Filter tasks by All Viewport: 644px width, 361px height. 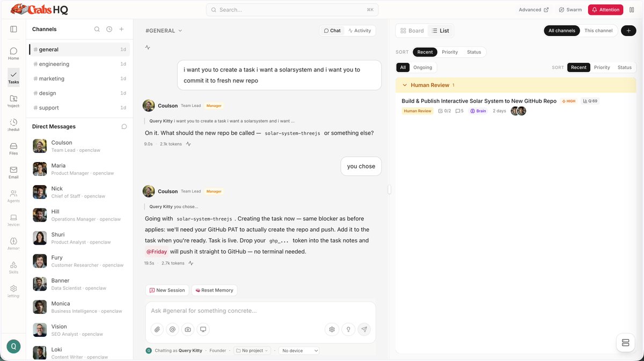403,67
